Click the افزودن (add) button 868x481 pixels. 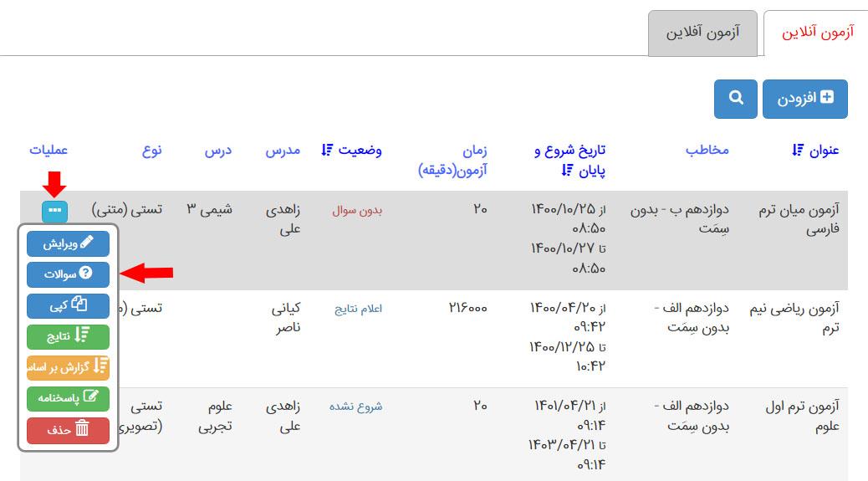(804, 99)
